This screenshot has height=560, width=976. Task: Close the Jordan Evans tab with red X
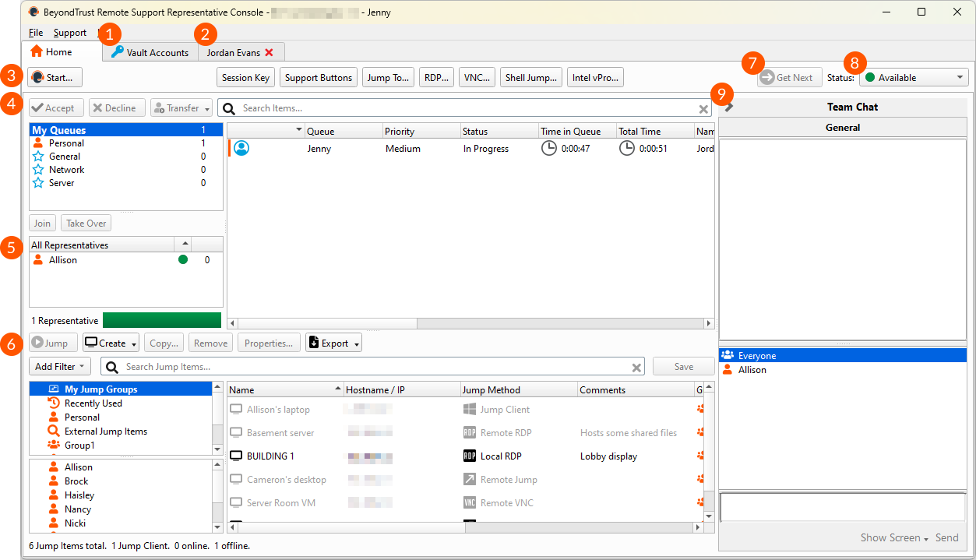click(x=270, y=52)
